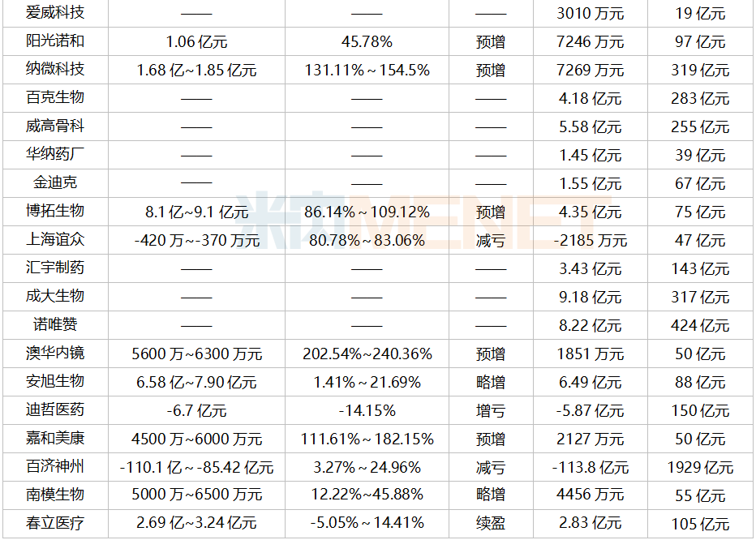The width and height of the screenshot is (756, 540).
Task: Click 上海谊众 减亏 status cell
Action: 490,240
